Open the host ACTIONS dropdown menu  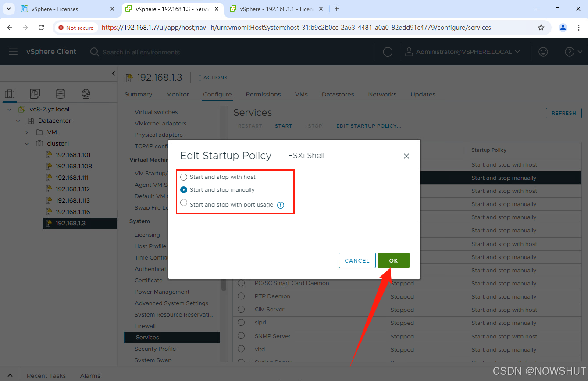[x=213, y=78]
